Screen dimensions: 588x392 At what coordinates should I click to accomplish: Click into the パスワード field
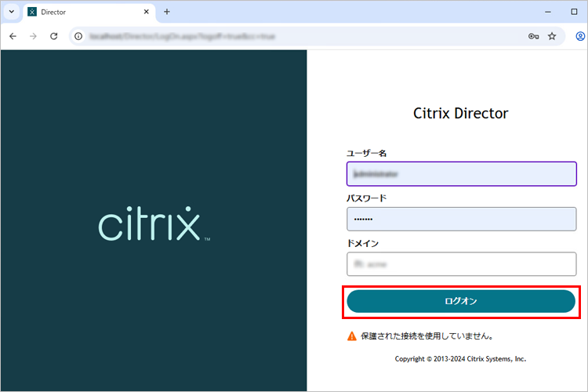pos(461,219)
